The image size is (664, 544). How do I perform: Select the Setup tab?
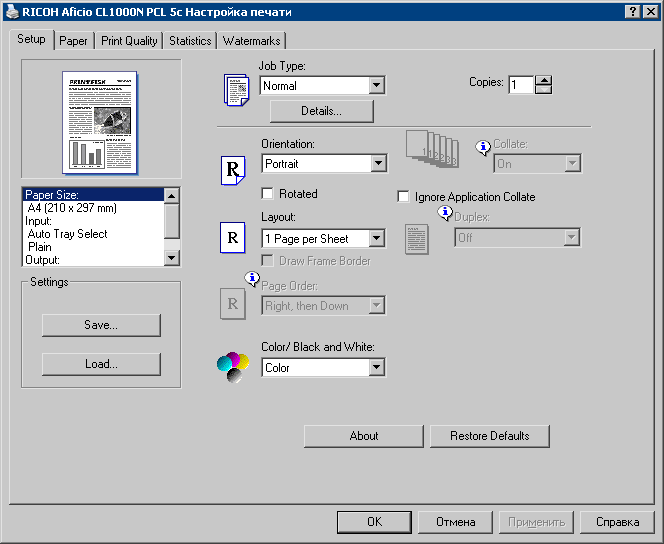[31, 39]
